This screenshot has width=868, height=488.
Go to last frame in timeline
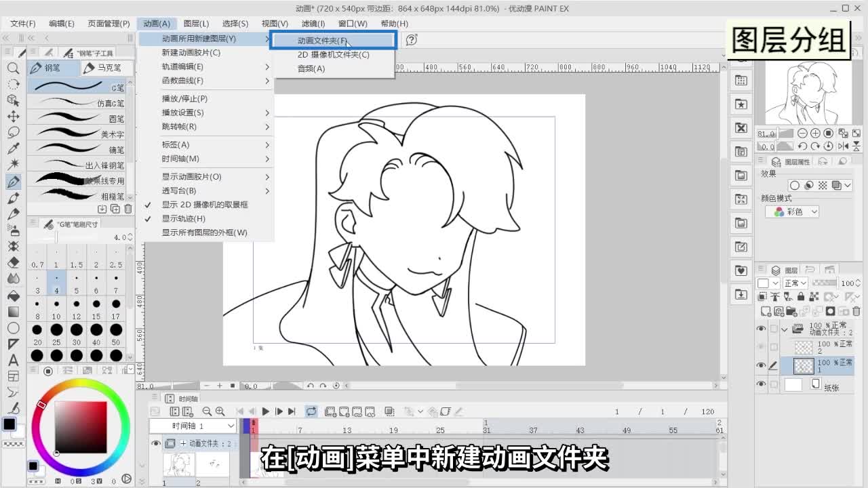(x=292, y=411)
